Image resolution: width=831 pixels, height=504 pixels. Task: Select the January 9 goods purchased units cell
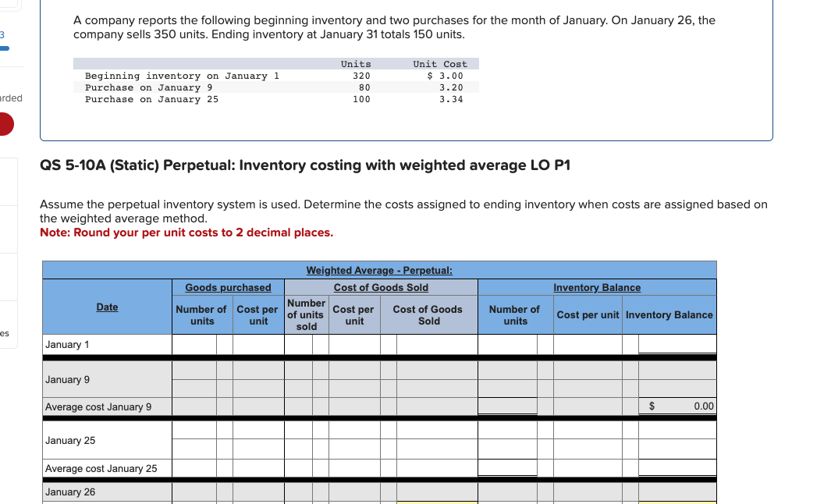(x=193, y=369)
